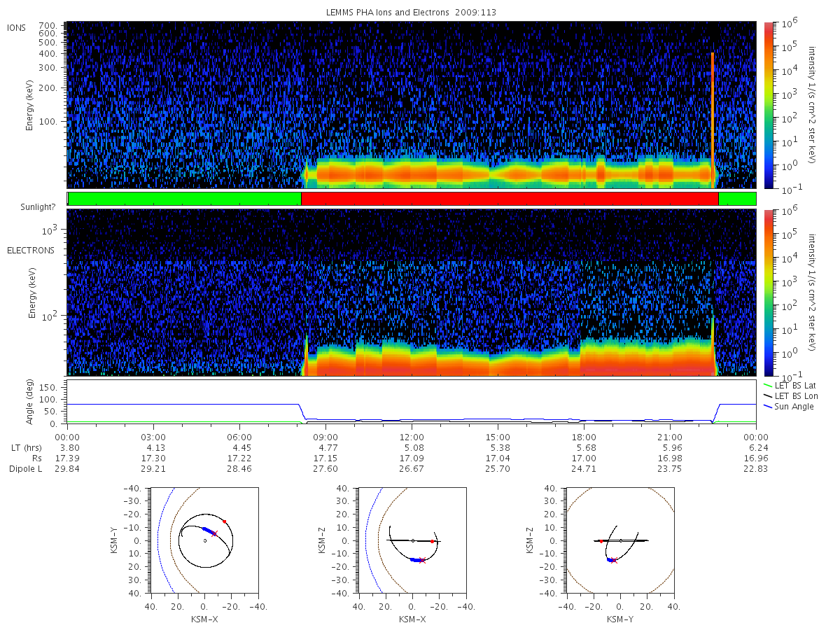Click the 12:00 time axis label

point(412,435)
